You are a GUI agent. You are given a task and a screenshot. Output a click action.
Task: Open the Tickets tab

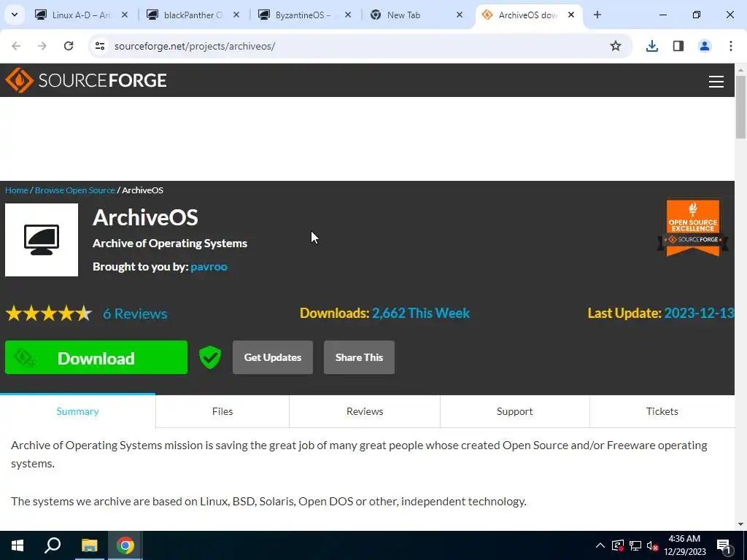(x=662, y=411)
